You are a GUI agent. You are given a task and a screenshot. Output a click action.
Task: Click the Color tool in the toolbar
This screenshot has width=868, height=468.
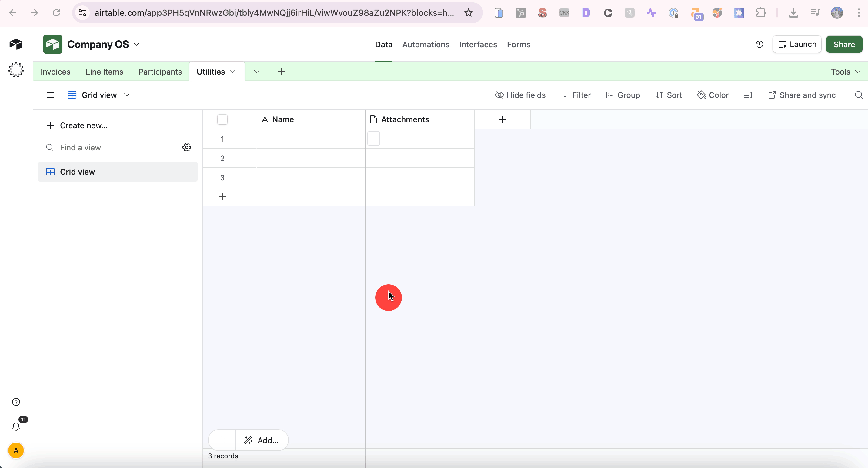713,95
